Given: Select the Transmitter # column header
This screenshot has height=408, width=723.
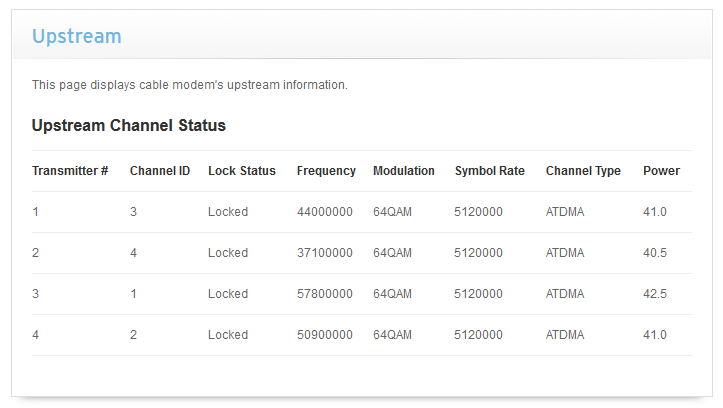Looking at the screenshot, I should pos(70,171).
